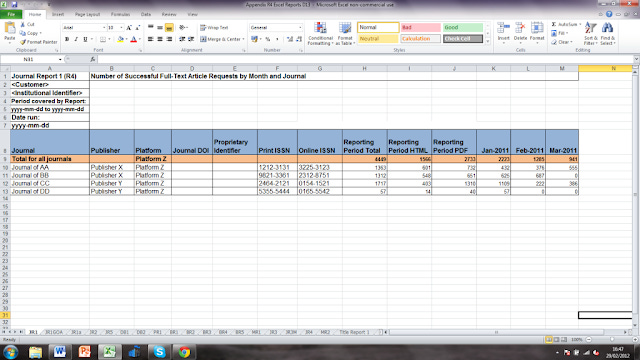Expand the General number format dropdown

(300, 27)
